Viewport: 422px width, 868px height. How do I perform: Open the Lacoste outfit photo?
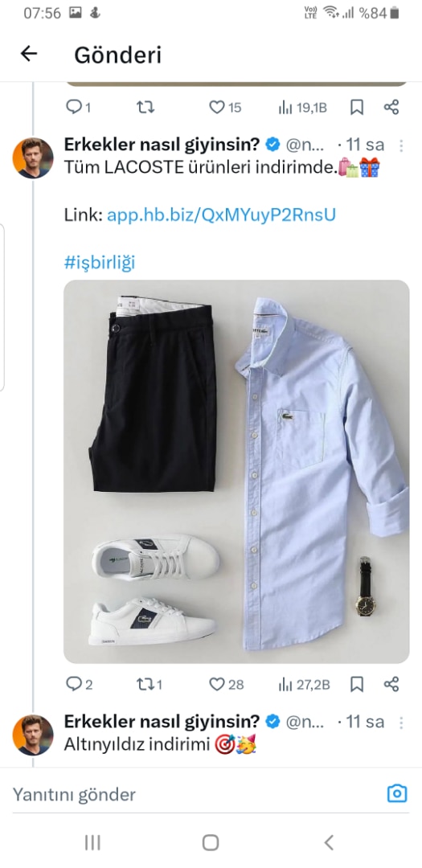point(236,472)
